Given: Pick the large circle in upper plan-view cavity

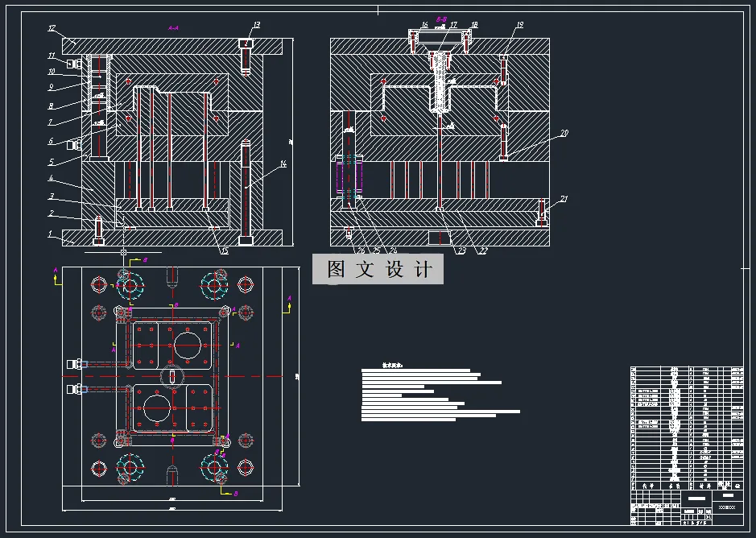Looking at the screenshot, I should pos(187,345).
